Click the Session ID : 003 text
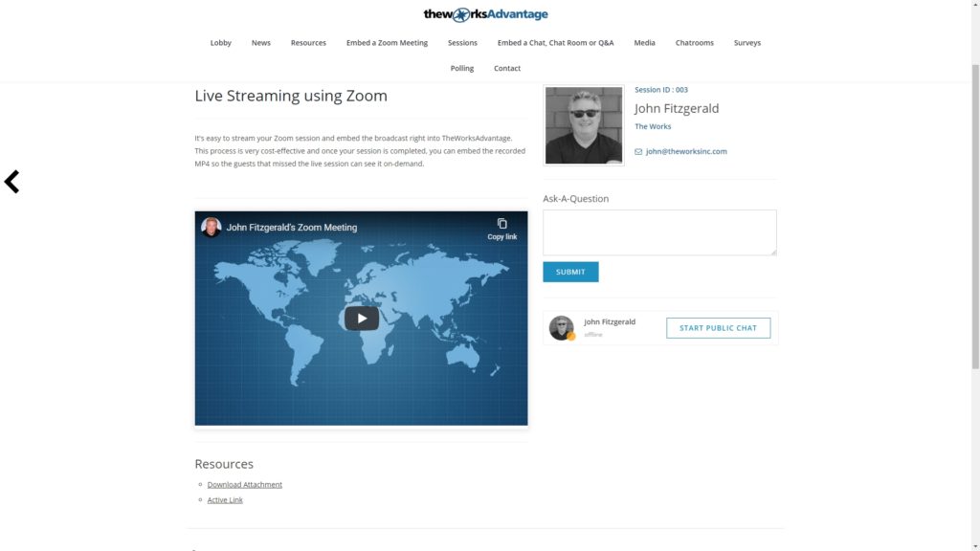The height and width of the screenshot is (551, 980). click(661, 89)
